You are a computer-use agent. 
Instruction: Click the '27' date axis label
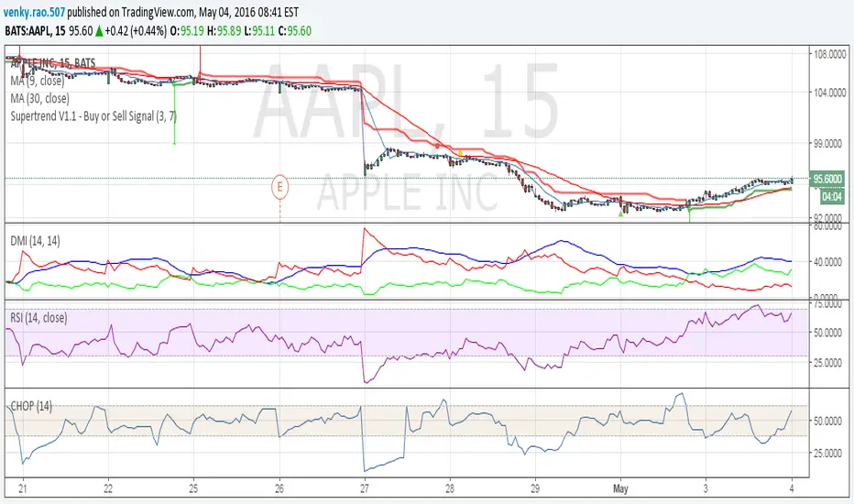pyautogui.click(x=365, y=488)
